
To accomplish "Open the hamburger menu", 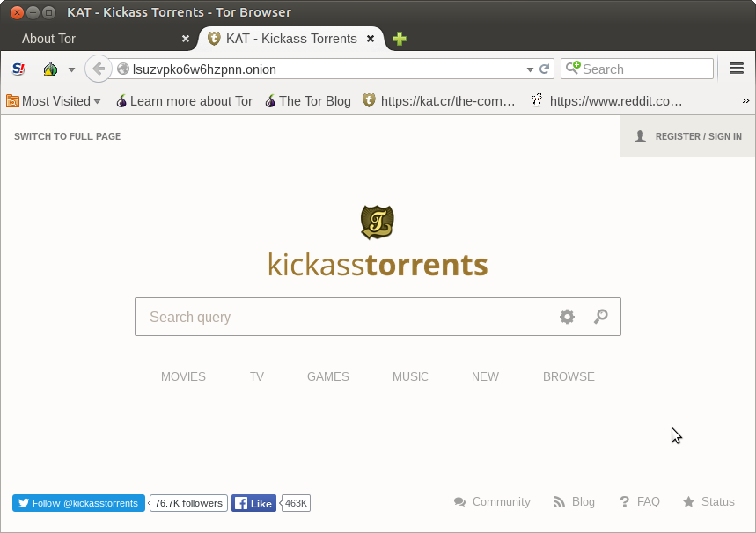I will pyautogui.click(x=737, y=69).
